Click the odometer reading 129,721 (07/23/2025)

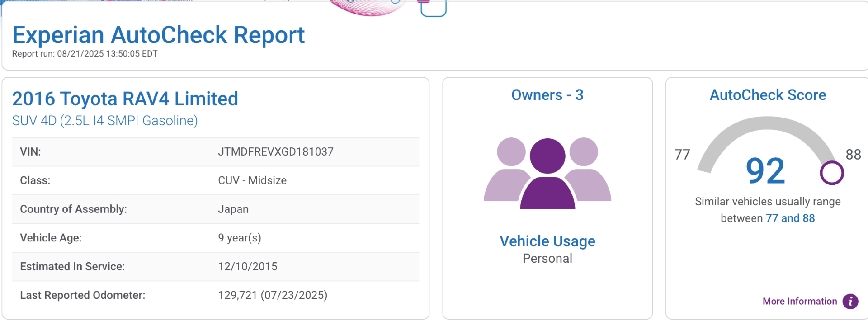[273, 295]
